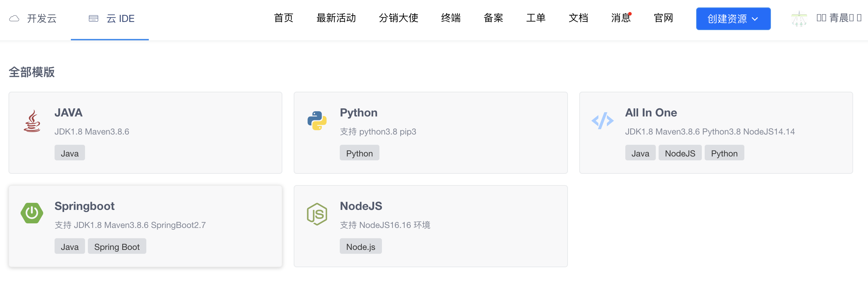Open the 终端 menu item

point(451,18)
